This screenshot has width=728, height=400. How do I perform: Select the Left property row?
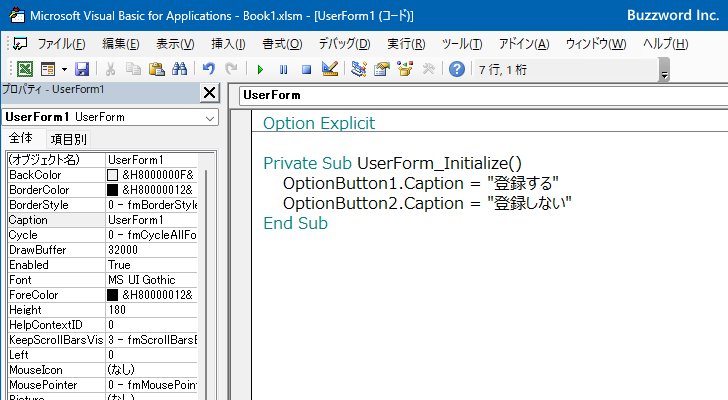pos(103,355)
